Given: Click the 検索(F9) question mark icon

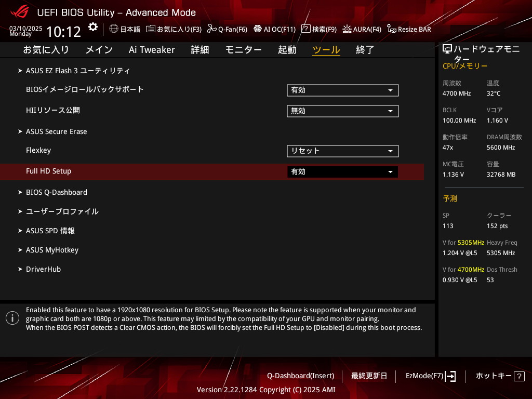Looking at the screenshot, I should coord(305,29).
